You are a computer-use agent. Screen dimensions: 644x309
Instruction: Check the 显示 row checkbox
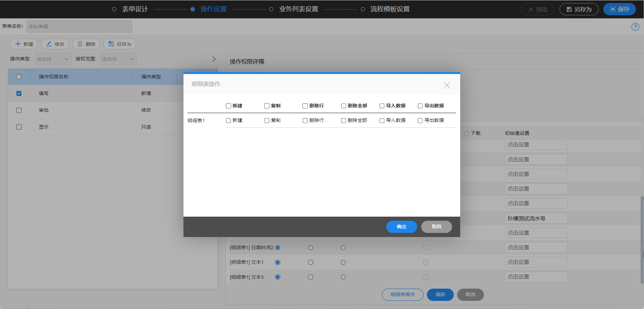pyautogui.click(x=19, y=127)
